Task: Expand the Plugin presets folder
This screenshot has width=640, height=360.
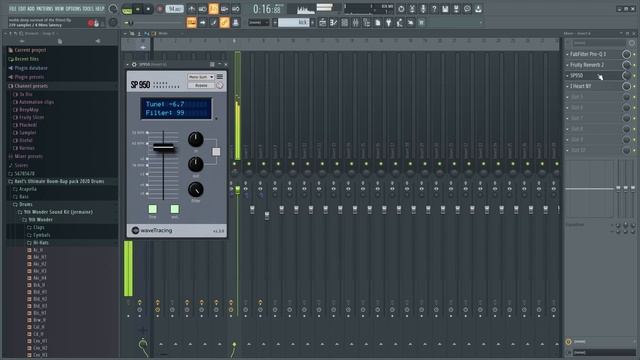Action: 29,77
